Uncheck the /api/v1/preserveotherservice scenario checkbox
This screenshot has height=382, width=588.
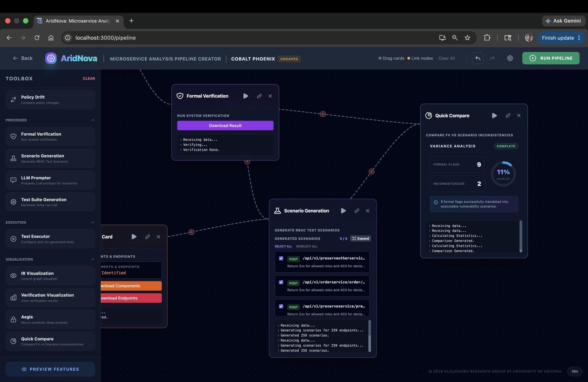point(281,258)
